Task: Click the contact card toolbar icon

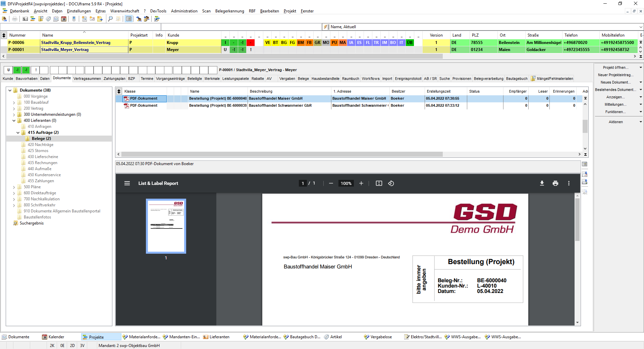Action: pos(25,19)
